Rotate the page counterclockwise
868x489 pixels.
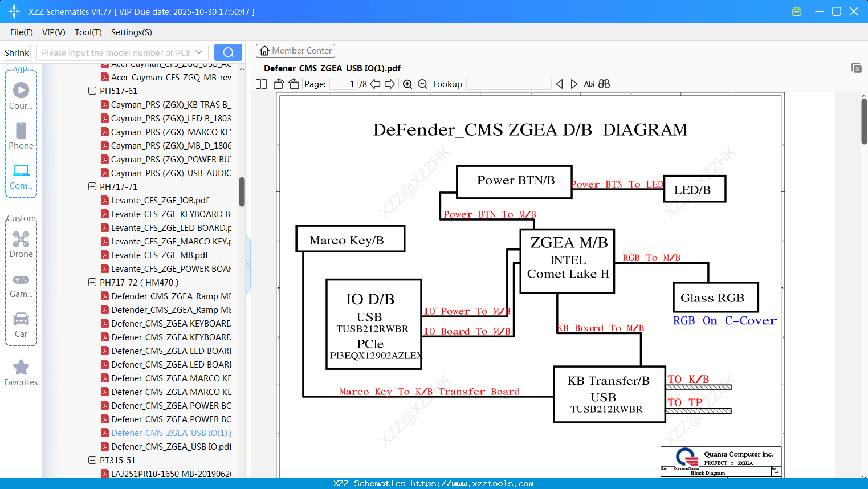tap(278, 84)
